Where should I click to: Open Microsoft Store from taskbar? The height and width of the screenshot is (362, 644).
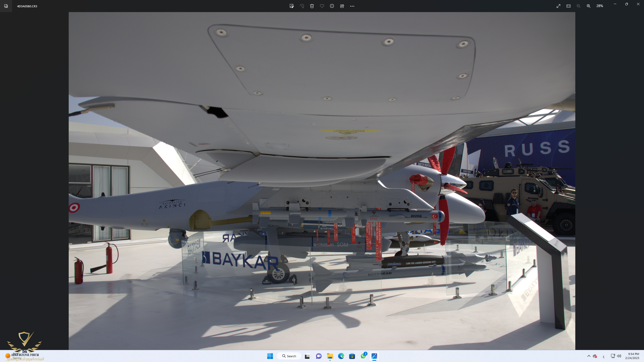pyautogui.click(x=352, y=356)
